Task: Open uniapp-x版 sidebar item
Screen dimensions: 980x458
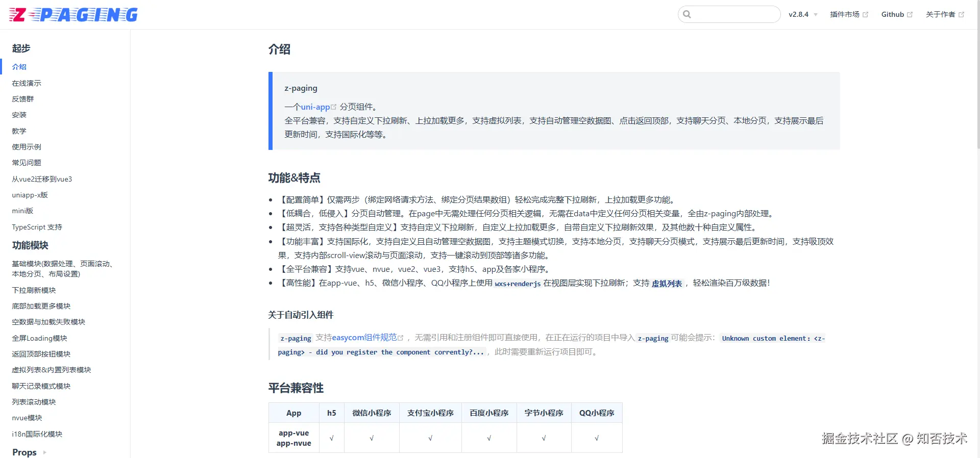Action: tap(30, 195)
